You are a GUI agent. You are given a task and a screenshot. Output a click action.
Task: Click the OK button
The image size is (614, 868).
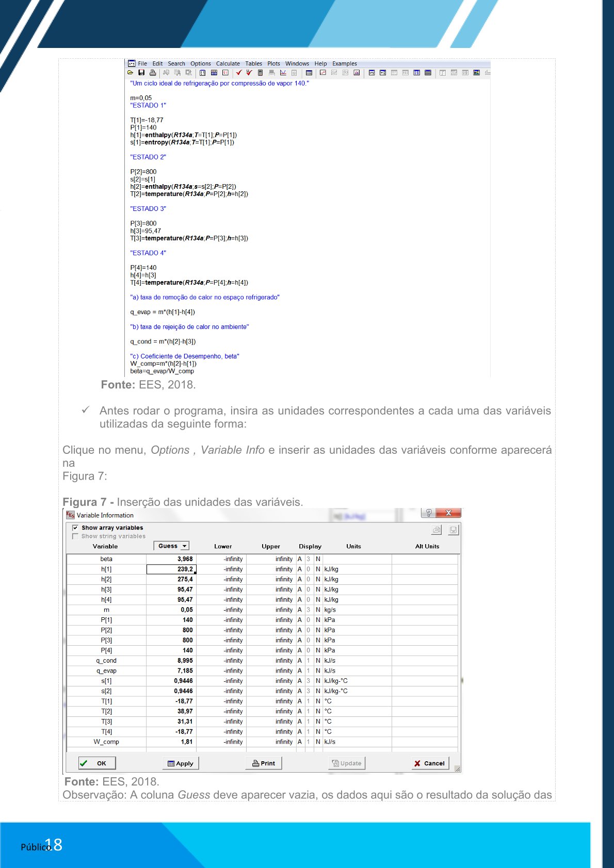[97, 763]
